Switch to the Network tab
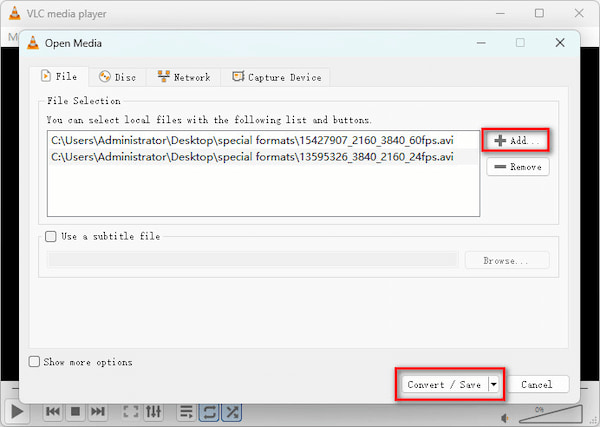The width and height of the screenshot is (600, 427). [x=184, y=77]
